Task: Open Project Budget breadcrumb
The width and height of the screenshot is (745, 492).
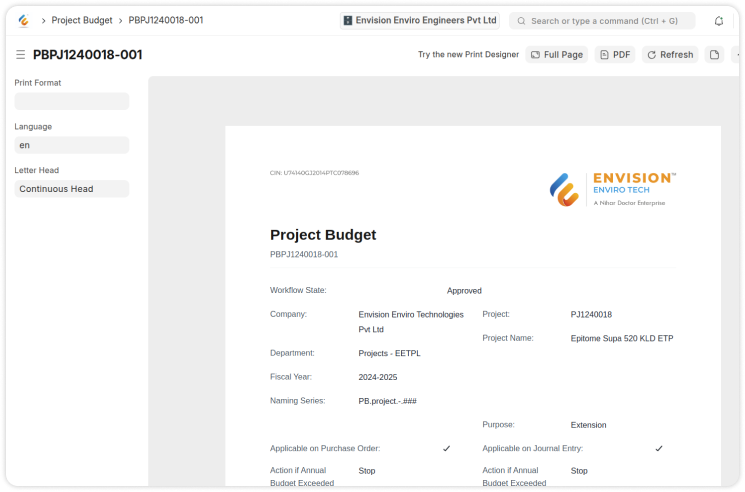Action: tap(82, 20)
